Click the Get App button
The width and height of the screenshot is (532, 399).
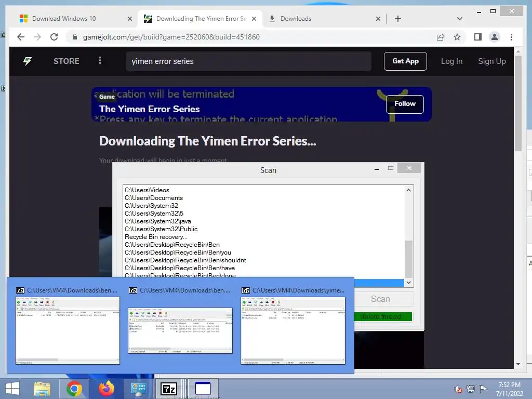405,61
